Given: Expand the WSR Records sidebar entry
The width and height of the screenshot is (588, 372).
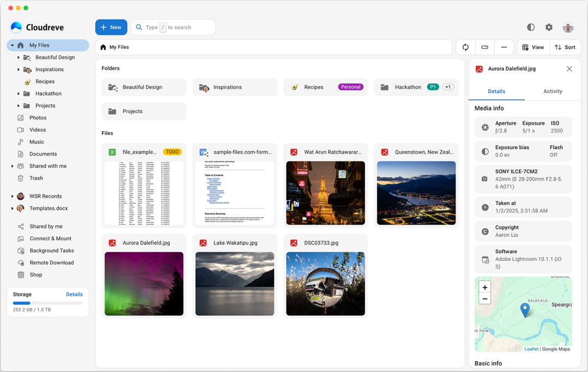Looking at the screenshot, I should 13,196.
